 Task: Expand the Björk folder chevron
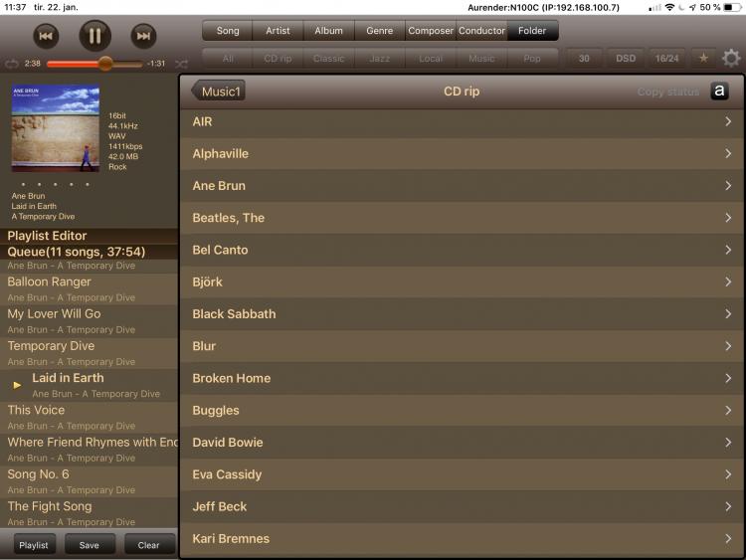tap(728, 281)
